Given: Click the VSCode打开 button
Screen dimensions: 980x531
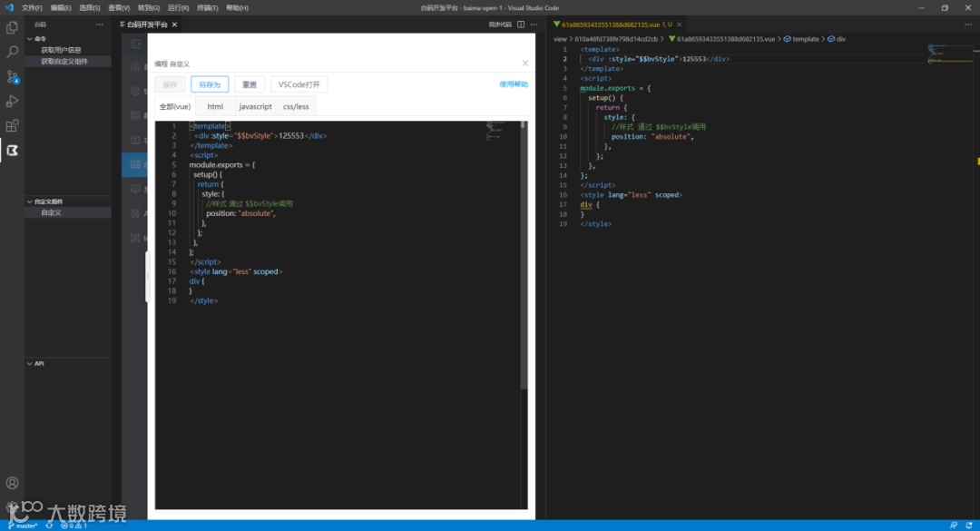Looking at the screenshot, I should coord(299,84).
